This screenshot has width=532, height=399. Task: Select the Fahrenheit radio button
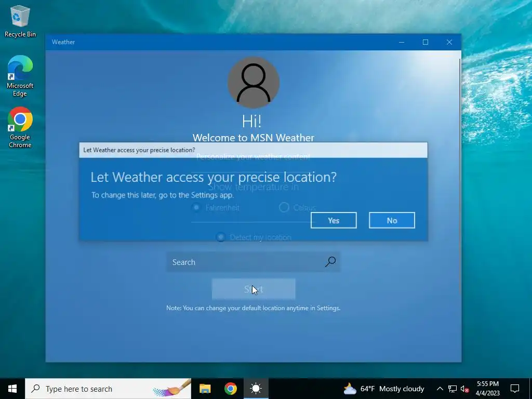tap(196, 207)
